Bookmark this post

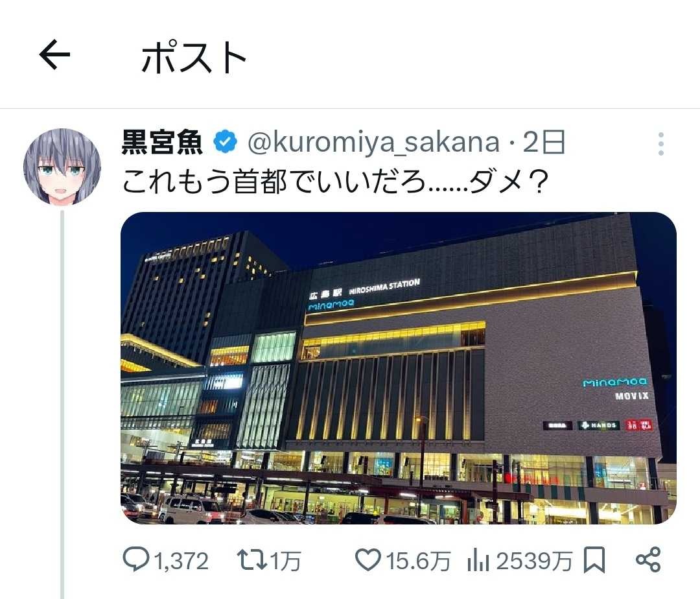(594, 559)
